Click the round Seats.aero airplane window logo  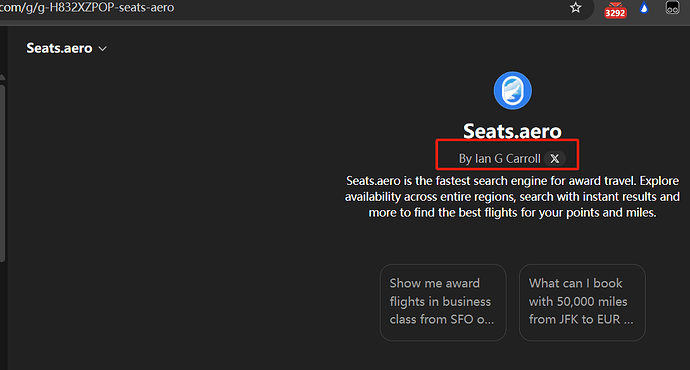click(x=513, y=91)
